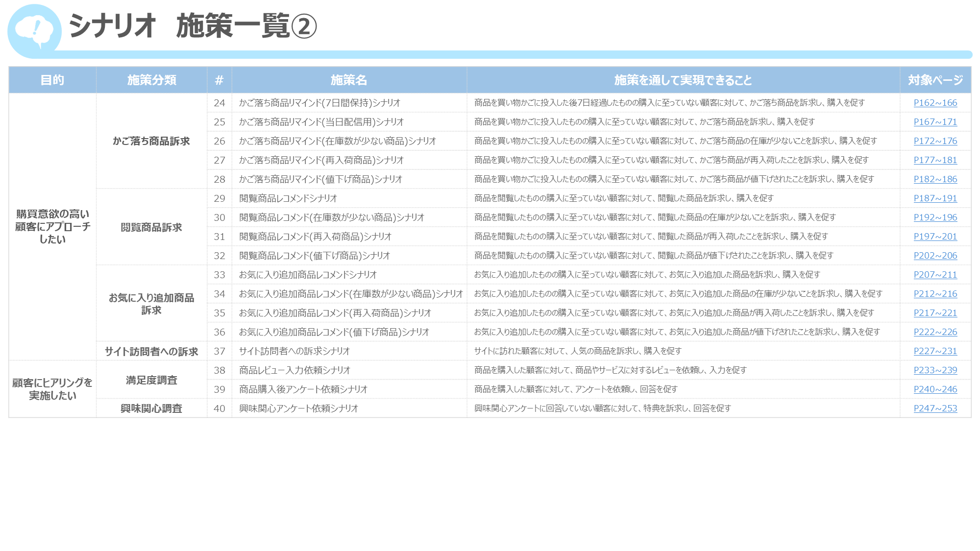Select row number 29 cell

(x=219, y=198)
